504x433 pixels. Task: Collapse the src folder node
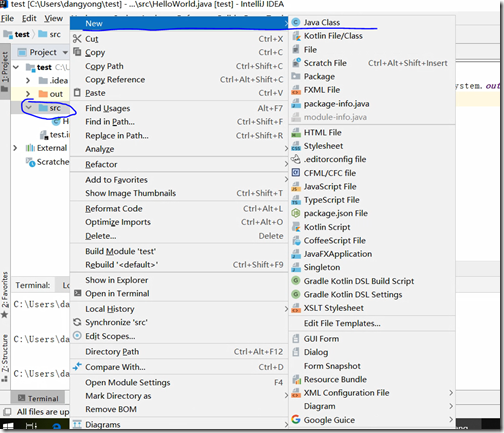28,108
